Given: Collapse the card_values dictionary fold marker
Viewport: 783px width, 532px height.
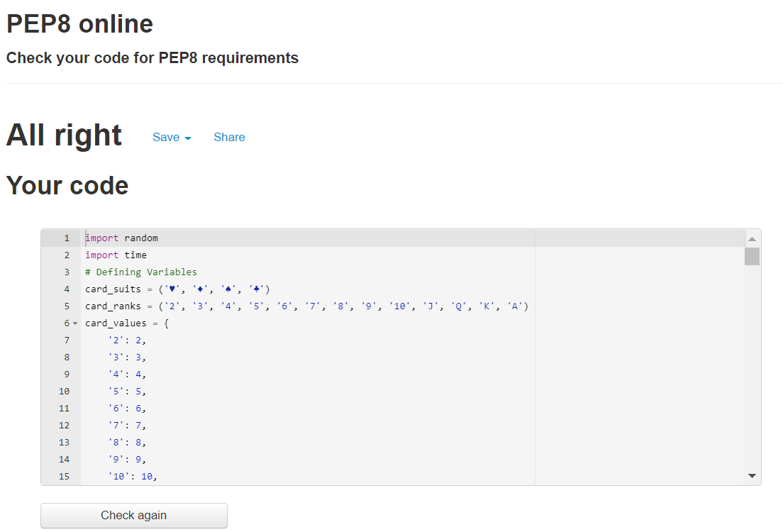Looking at the screenshot, I should (76, 323).
